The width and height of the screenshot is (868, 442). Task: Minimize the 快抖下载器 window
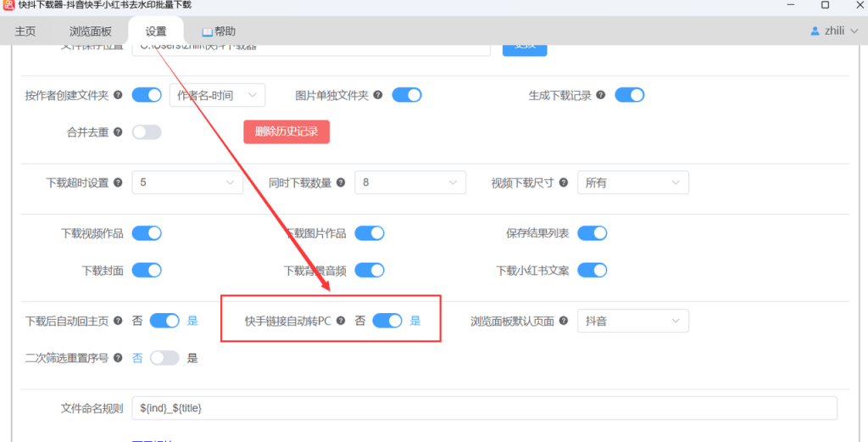coord(791,5)
